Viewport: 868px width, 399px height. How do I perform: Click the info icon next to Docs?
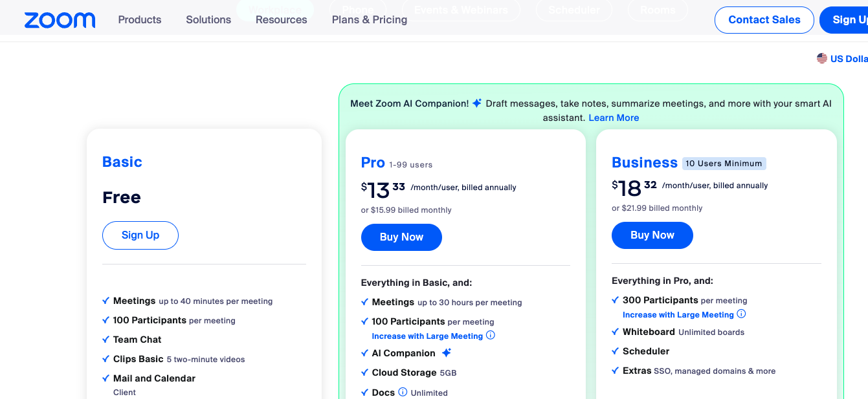pyautogui.click(x=403, y=392)
